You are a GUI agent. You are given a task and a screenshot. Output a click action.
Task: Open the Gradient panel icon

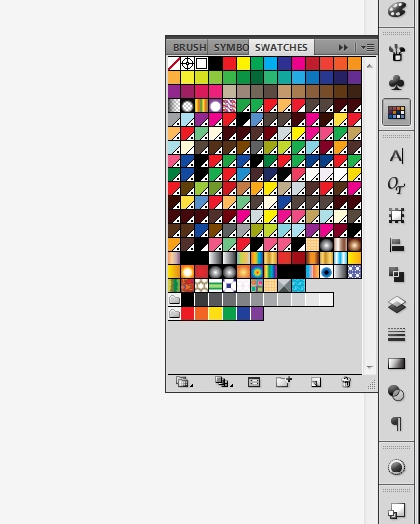point(396,364)
